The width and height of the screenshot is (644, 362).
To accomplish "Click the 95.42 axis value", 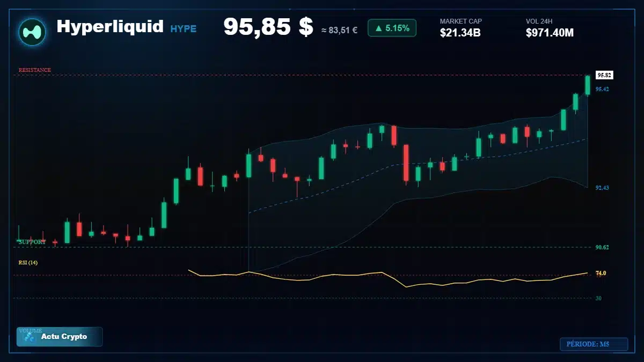I will 602,89.
